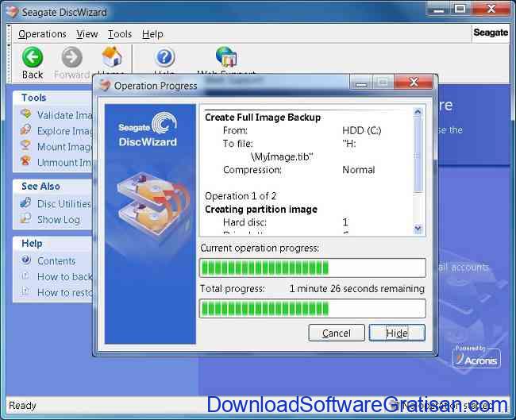The image size is (516, 420).
Task: Maximize the Seagate DiscWizard main window
Action: click(x=460, y=9)
